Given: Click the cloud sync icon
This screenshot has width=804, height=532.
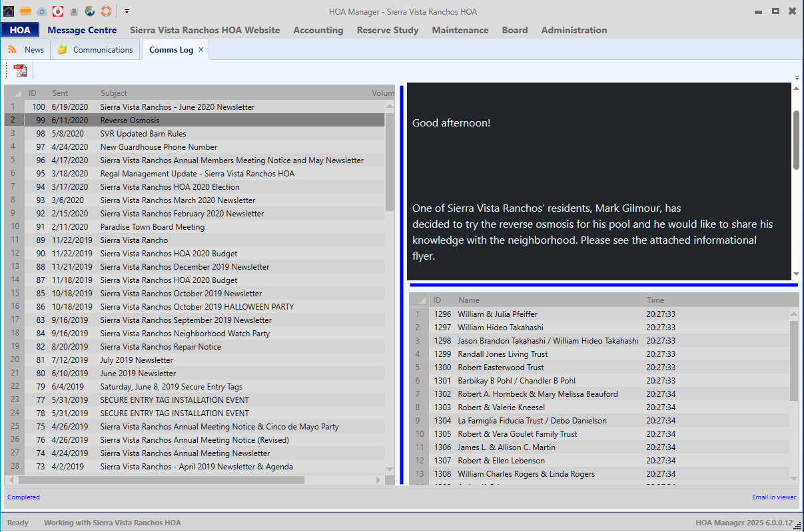Looking at the screenshot, I should click(x=41, y=11).
